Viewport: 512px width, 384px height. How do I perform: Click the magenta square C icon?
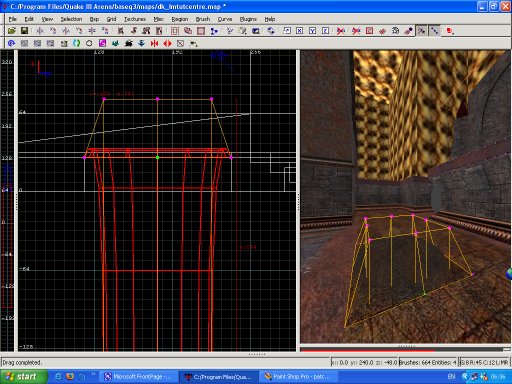coord(102,43)
